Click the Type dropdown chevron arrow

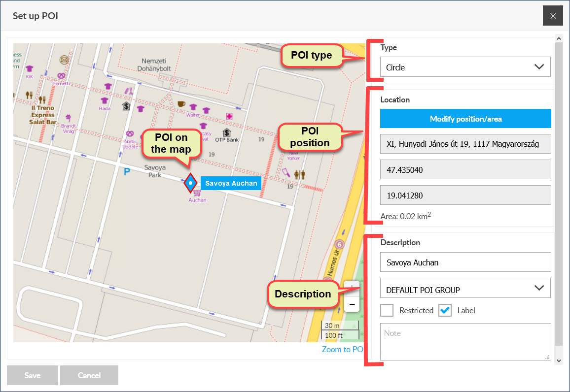click(539, 67)
